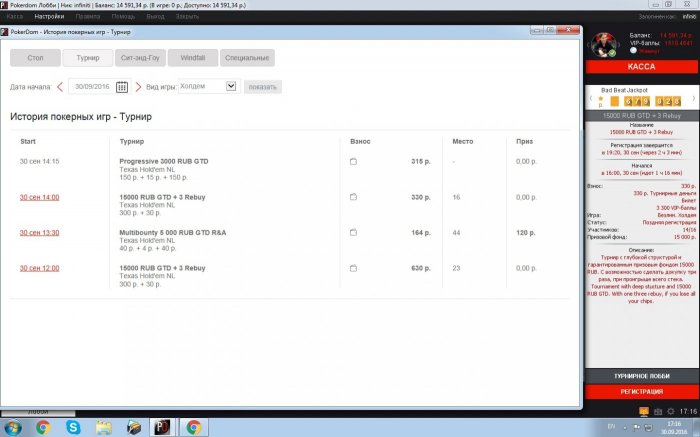Select the Турнир tab
This screenshot has height=437, width=700.
click(88, 58)
